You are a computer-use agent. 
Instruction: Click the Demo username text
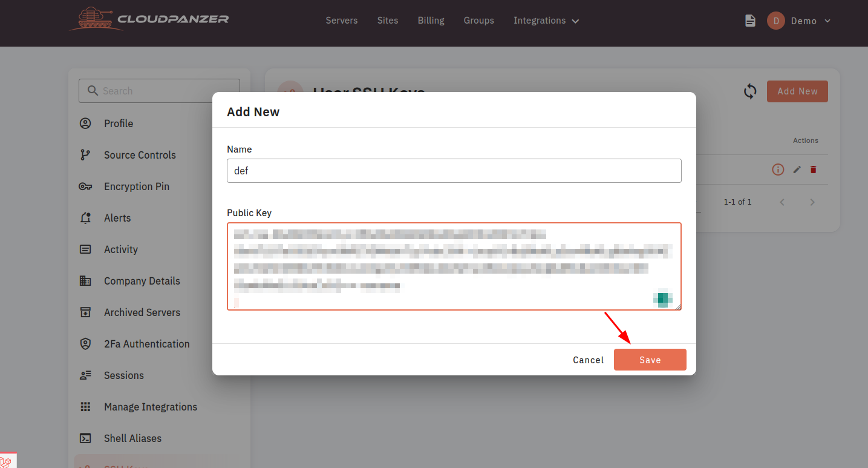pos(804,21)
